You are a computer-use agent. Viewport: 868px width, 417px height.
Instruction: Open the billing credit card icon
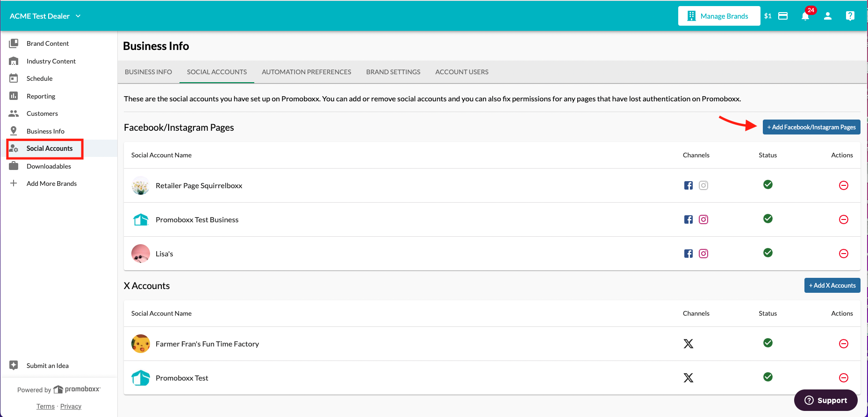783,16
